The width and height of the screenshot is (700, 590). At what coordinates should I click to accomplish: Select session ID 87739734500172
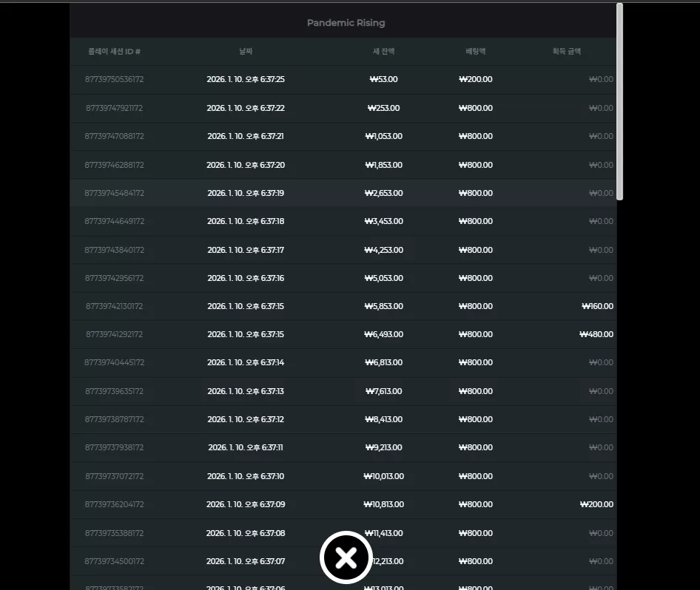click(x=114, y=561)
